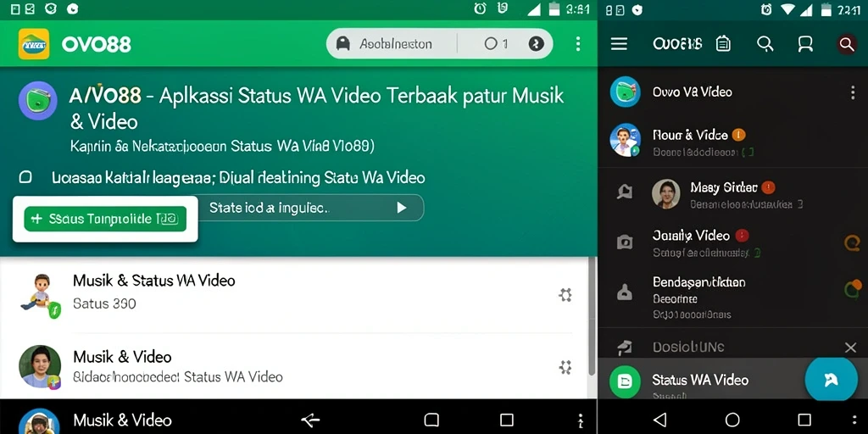
Task: Click home circle in right bottom navigation bar
Action: pyautogui.click(x=732, y=419)
